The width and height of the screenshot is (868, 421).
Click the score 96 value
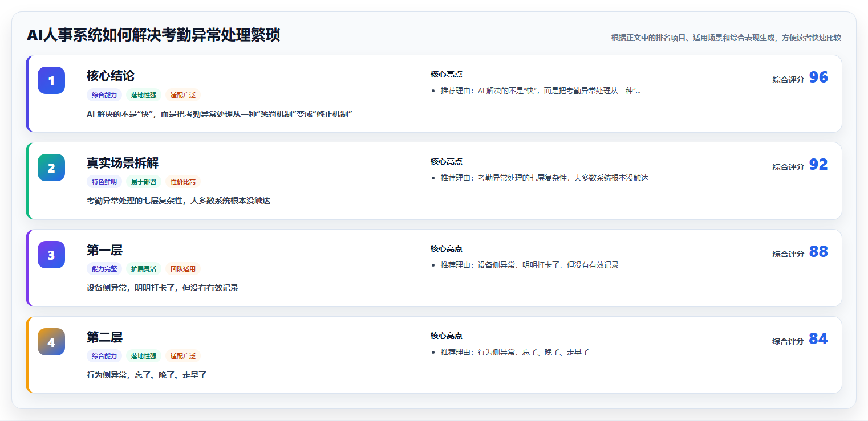pyautogui.click(x=818, y=77)
